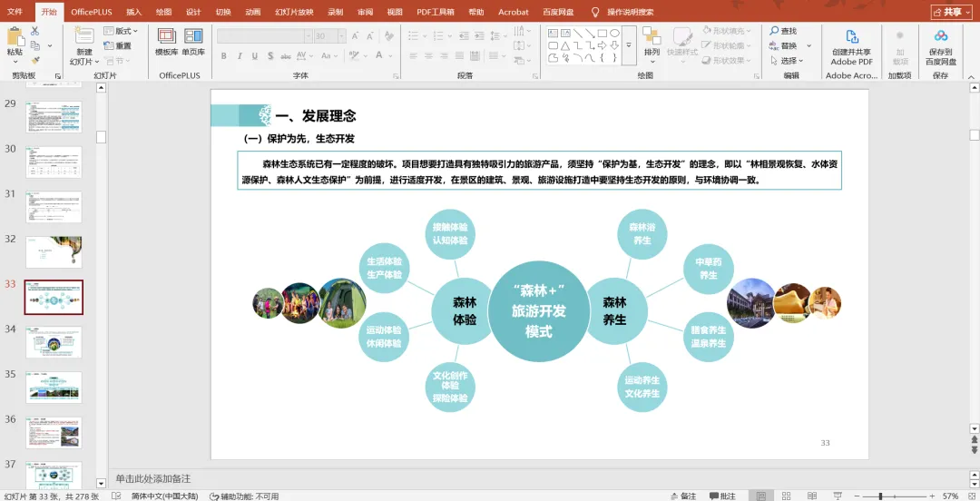Click the Paste clipboard icon

pos(15,37)
